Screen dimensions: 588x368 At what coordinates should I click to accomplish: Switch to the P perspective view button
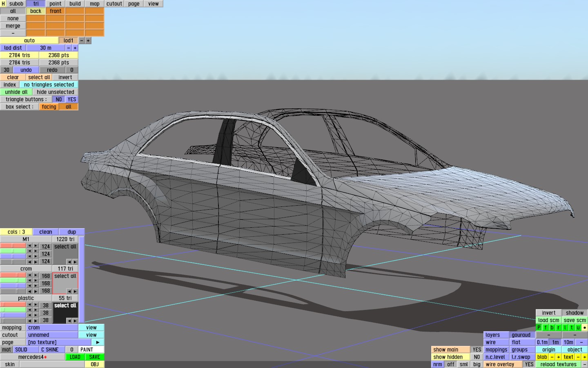[539, 328]
